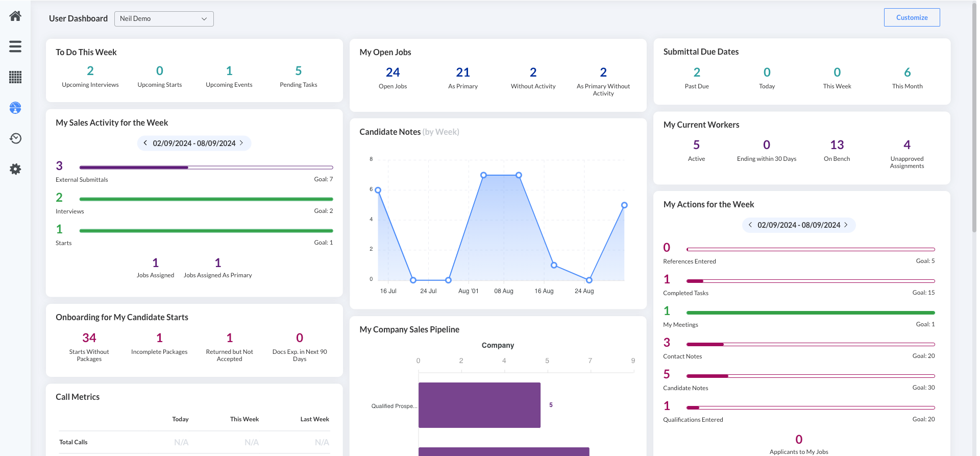Click the Last Week call metrics header

click(x=314, y=419)
